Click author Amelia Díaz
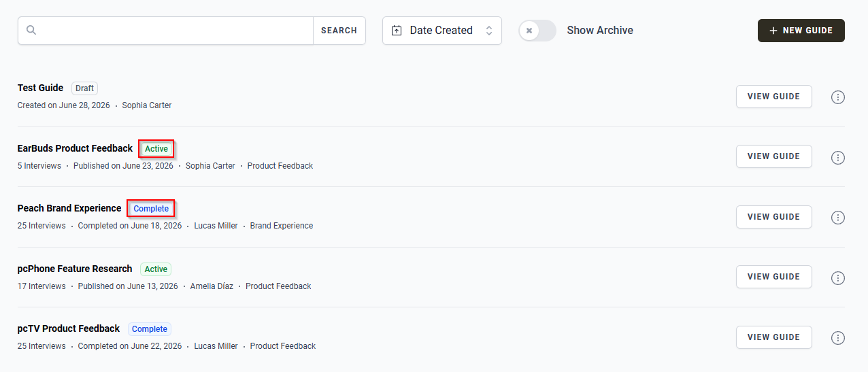This screenshot has height=372, width=868. [x=212, y=286]
